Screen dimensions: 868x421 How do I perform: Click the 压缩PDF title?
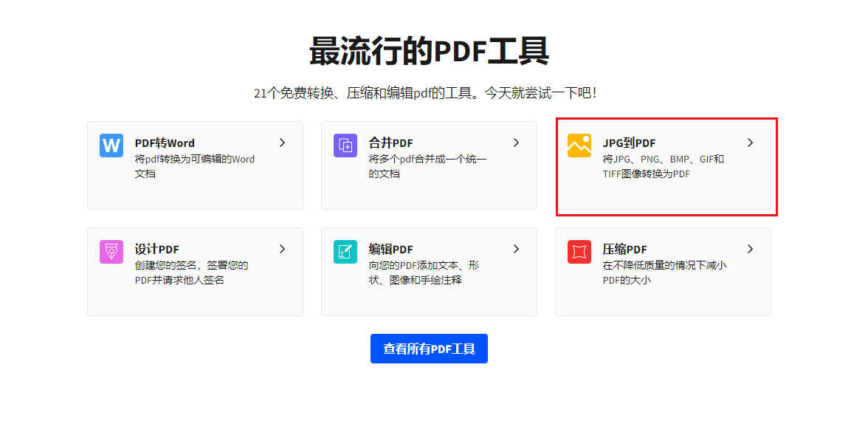(x=624, y=250)
